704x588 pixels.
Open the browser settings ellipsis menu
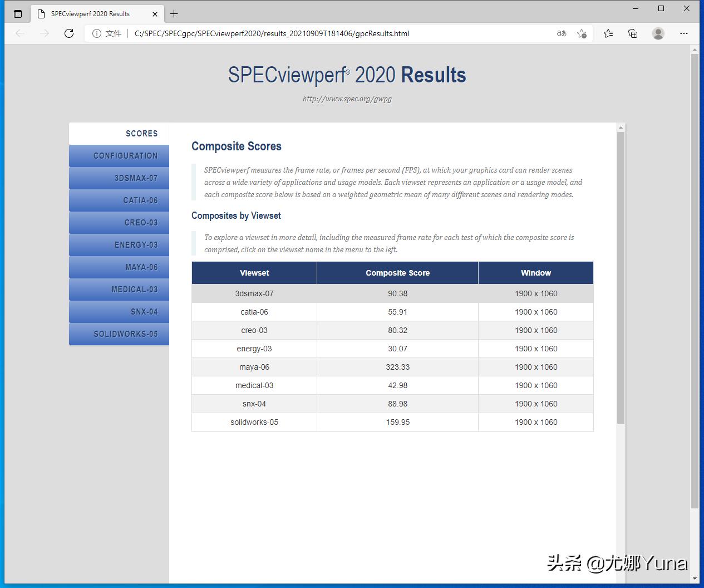683,33
